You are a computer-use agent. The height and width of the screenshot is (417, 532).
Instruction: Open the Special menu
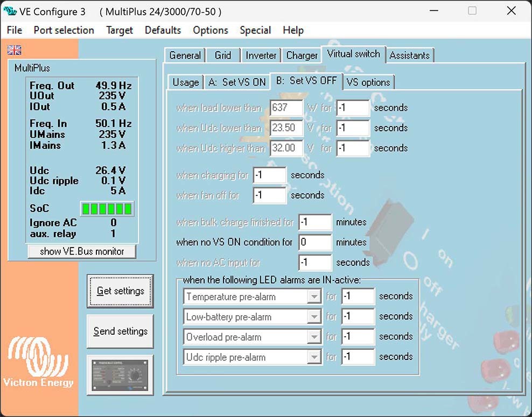(x=255, y=30)
